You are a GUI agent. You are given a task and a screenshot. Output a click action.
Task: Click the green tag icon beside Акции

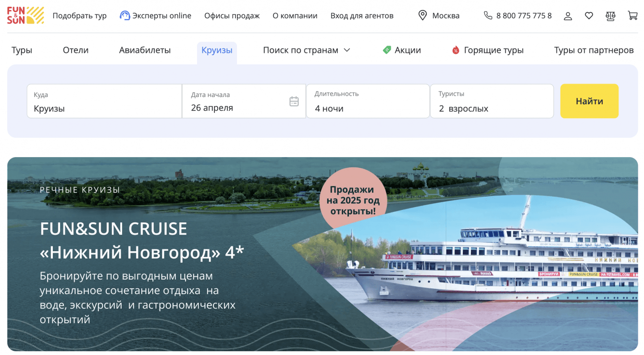tap(387, 50)
